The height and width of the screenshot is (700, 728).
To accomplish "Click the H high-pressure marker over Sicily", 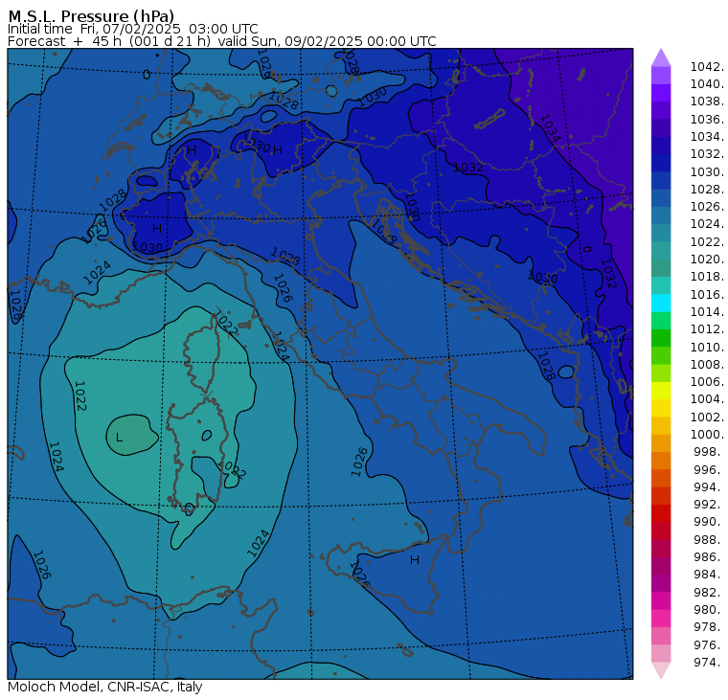I will tap(415, 560).
